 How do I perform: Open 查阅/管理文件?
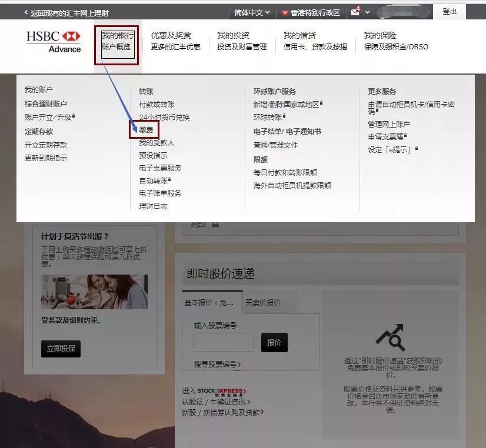(275, 145)
